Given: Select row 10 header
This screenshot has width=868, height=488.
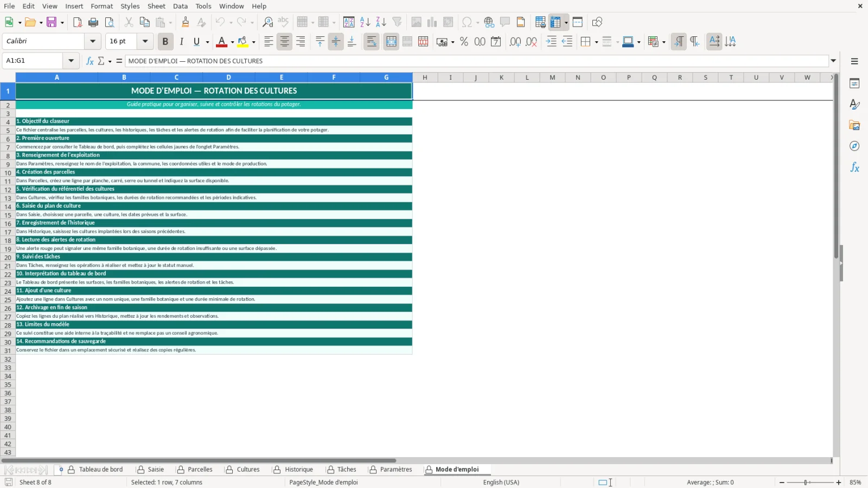Looking at the screenshot, I should click(8, 173).
